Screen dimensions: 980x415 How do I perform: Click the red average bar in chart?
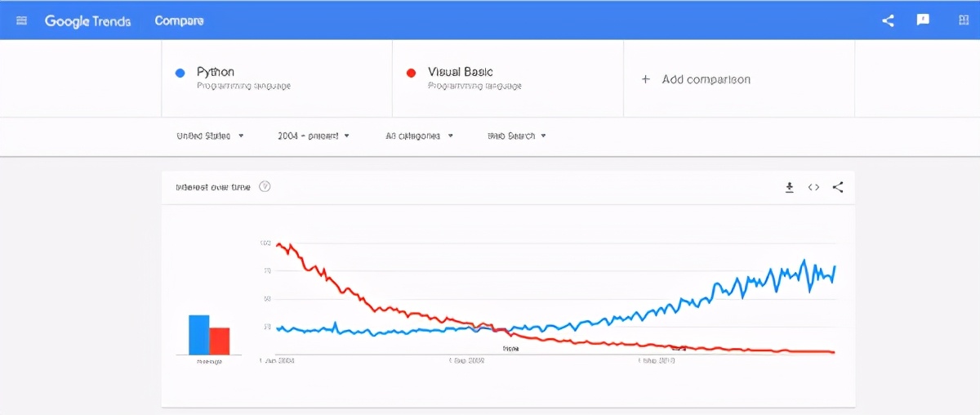pos(220,341)
